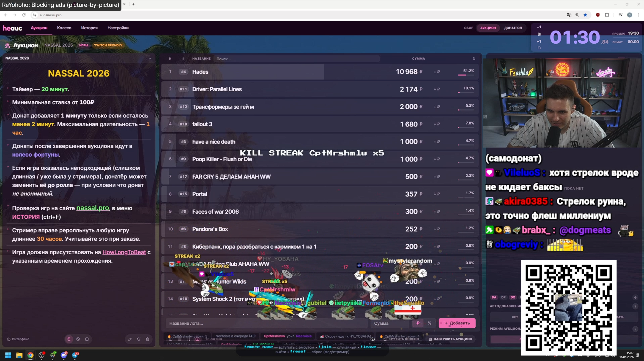Click the split columns icon in rules panel footer
This screenshot has width=644, height=361.
click(x=87, y=339)
